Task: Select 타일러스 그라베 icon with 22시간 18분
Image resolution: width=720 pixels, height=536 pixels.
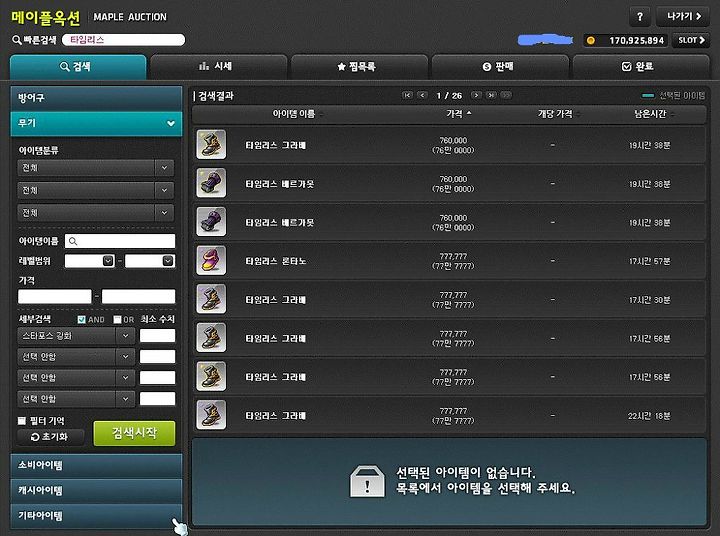Action: point(211,415)
